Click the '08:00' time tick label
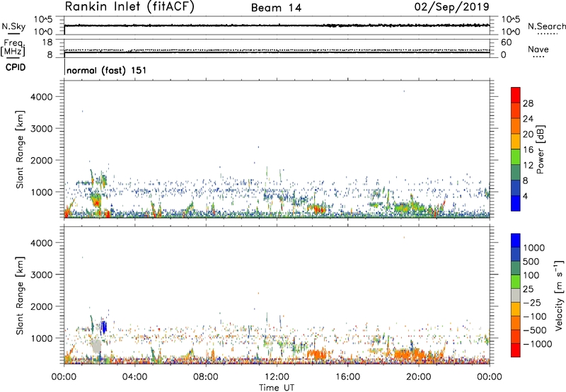 click(206, 377)
